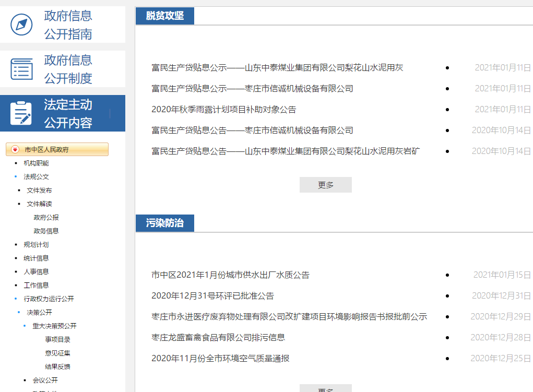Open 枣庄龙盛畜禽食品有限公司排污信息 link
The height and width of the screenshot is (392, 533).
coord(218,338)
